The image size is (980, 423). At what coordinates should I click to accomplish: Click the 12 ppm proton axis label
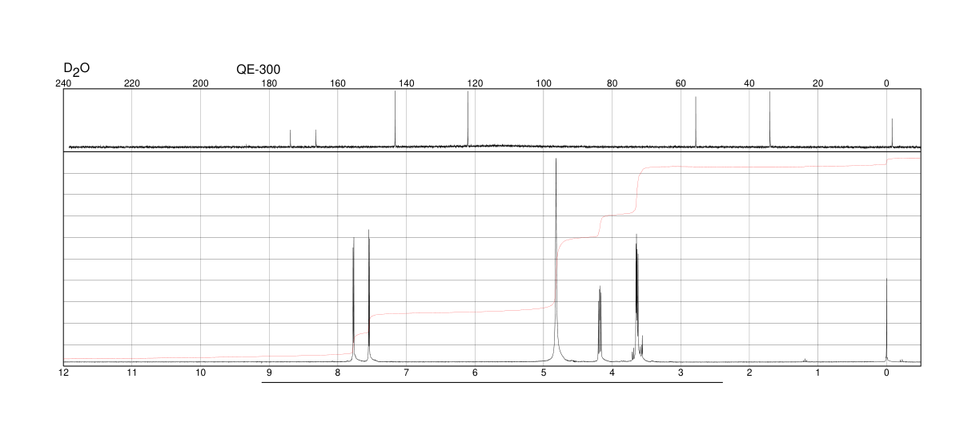coord(64,373)
